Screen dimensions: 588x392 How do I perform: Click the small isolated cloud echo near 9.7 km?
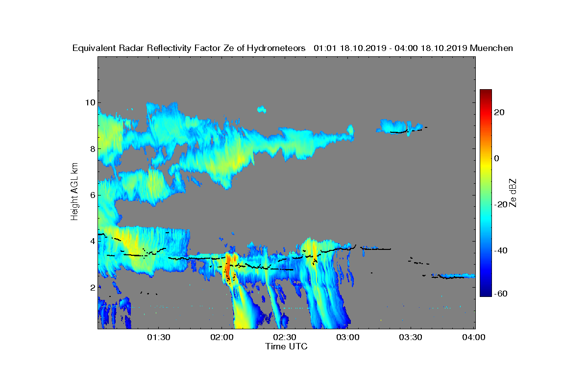coord(262,109)
